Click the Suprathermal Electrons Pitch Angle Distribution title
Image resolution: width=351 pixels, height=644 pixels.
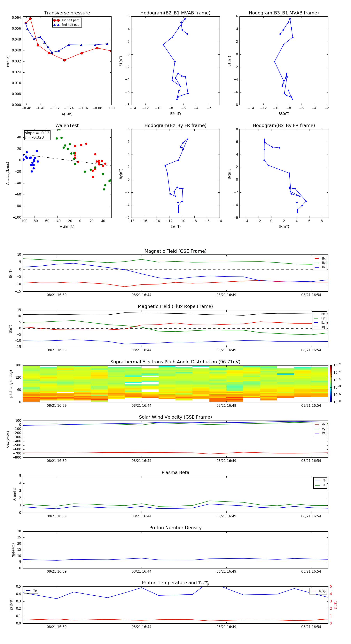[x=175, y=362]
